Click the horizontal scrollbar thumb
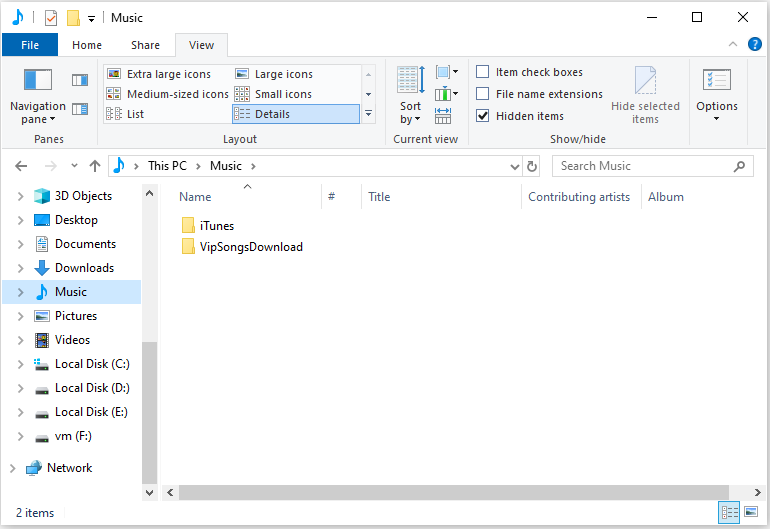The image size is (770, 529). [454, 492]
